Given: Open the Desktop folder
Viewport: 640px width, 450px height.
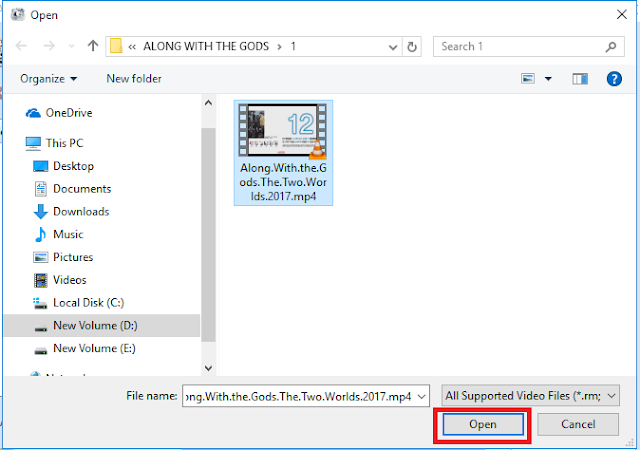Looking at the screenshot, I should click(73, 166).
